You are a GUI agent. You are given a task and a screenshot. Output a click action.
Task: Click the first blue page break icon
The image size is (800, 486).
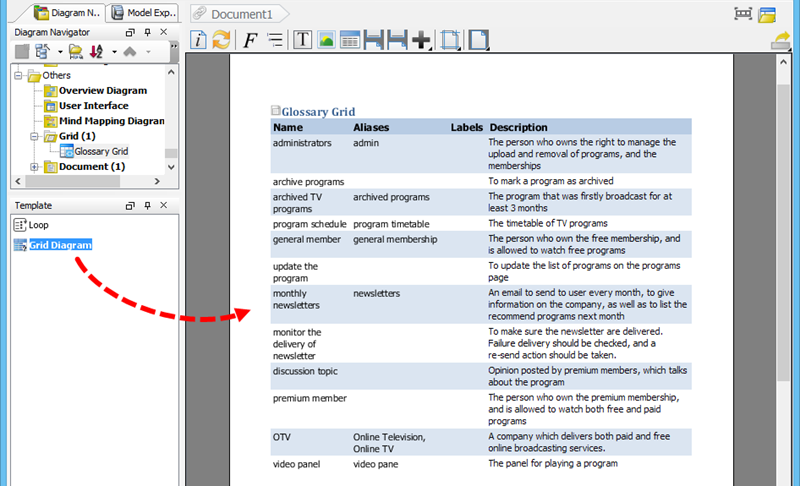373,40
